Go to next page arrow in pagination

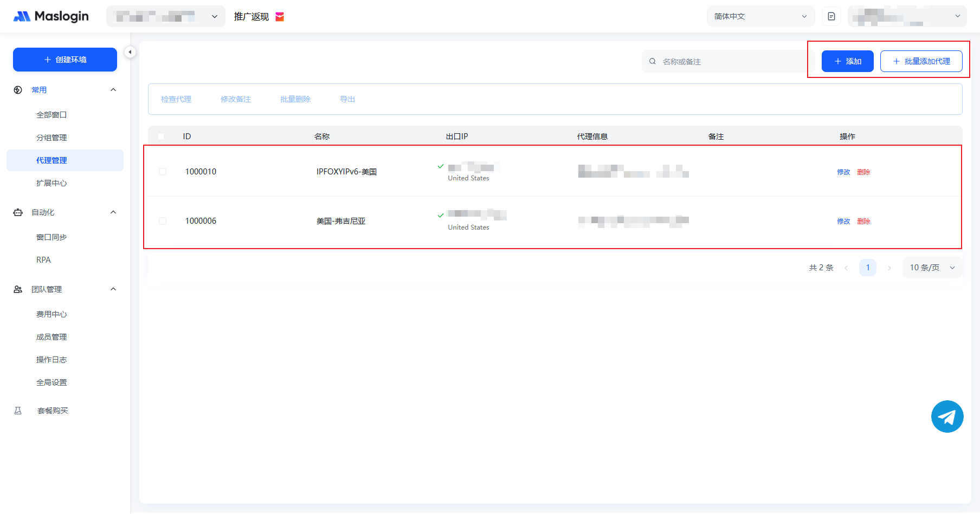pos(889,268)
